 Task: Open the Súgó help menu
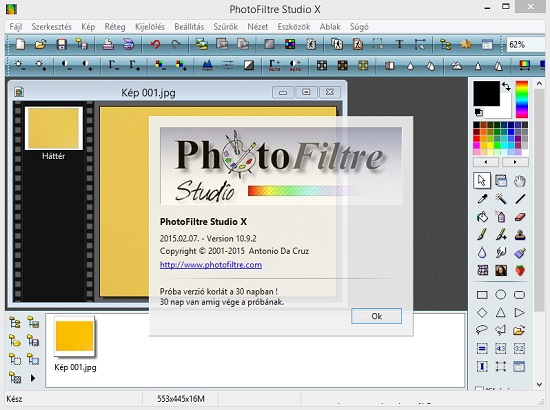click(359, 27)
